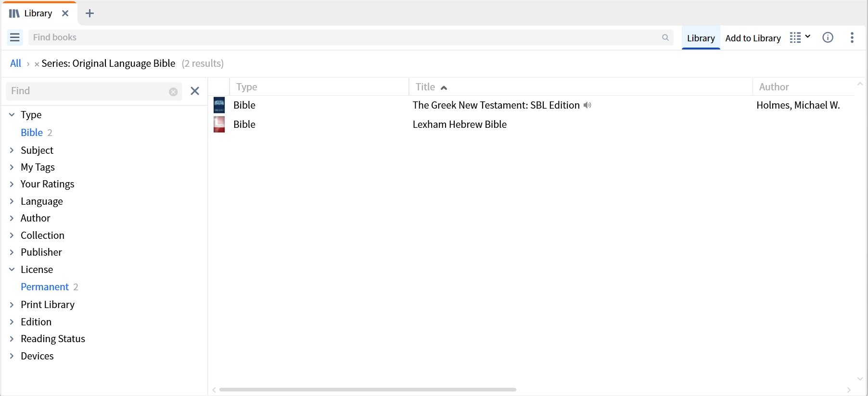Open the three-dot panel menu
This screenshot has height=396, width=868.
click(x=852, y=37)
